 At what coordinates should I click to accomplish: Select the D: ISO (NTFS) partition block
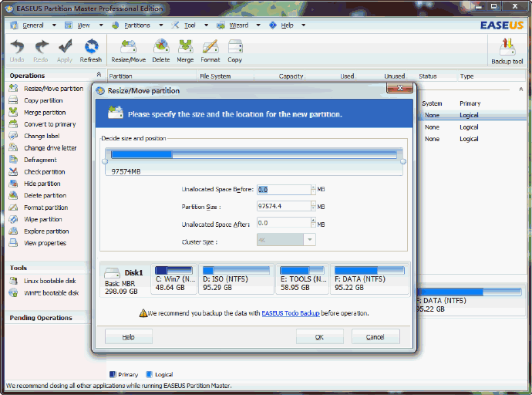coord(236,279)
